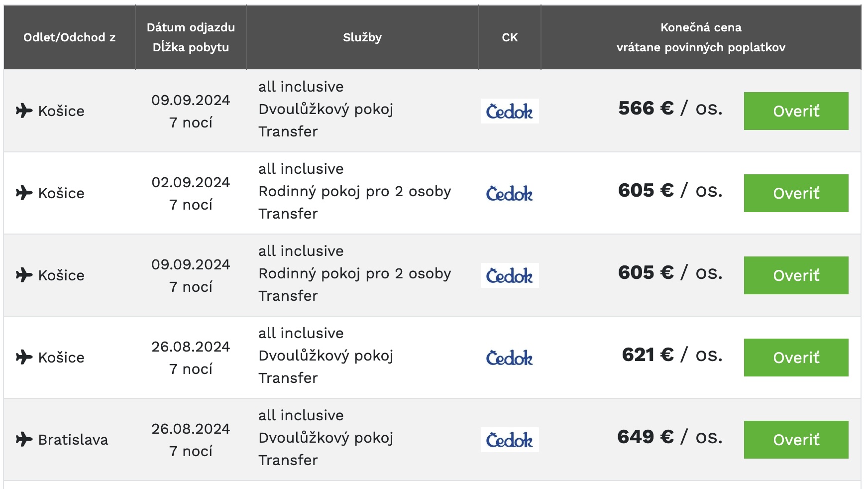Click the Čedok logo in the 566 € row
The width and height of the screenshot is (868, 489).
click(509, 111)
